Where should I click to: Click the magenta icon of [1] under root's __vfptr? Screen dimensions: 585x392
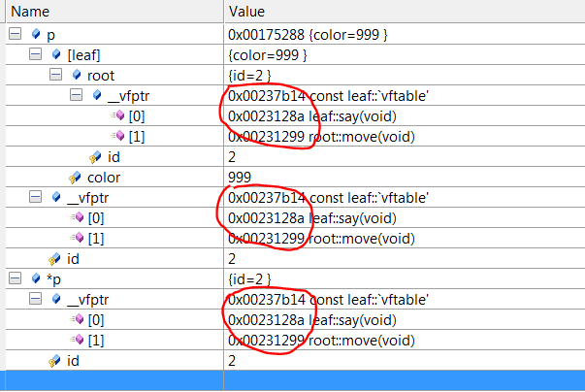pos(117,136)
